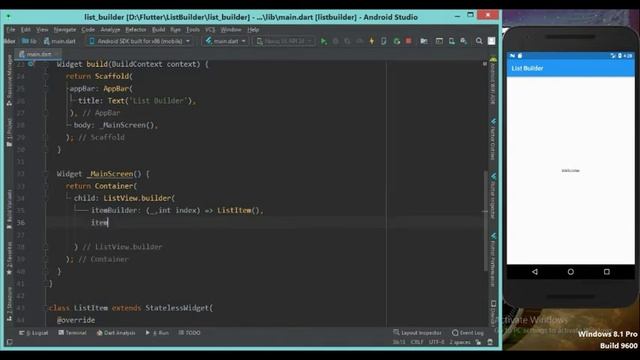Screen dimensions: 640x360
Task: Open the AVD Manager icon
Action: [x=452, y=41]
